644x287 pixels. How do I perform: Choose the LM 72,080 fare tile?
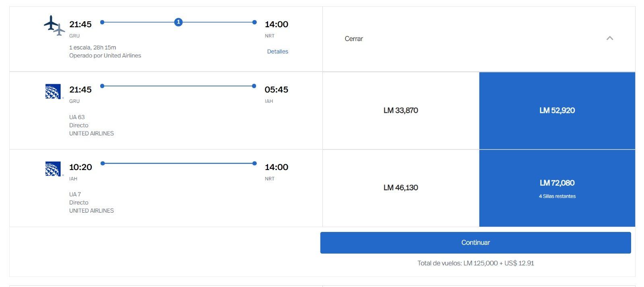click(557, 183)
